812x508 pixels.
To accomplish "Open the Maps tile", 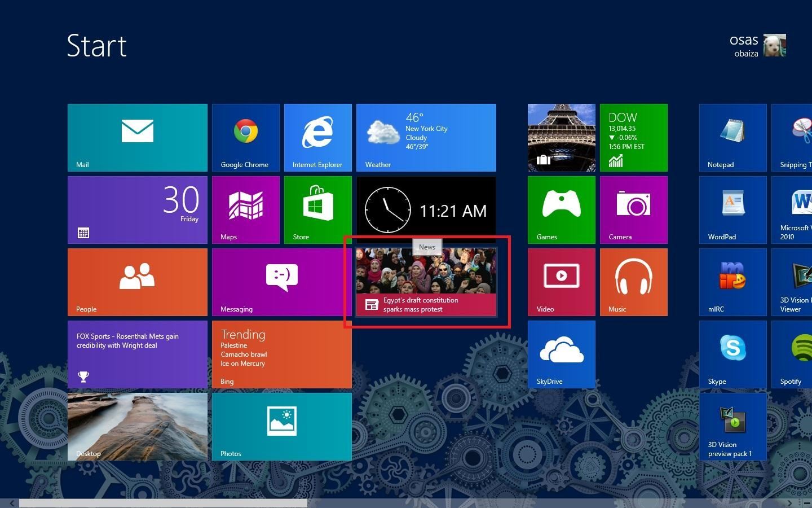I will pos(246,210).
